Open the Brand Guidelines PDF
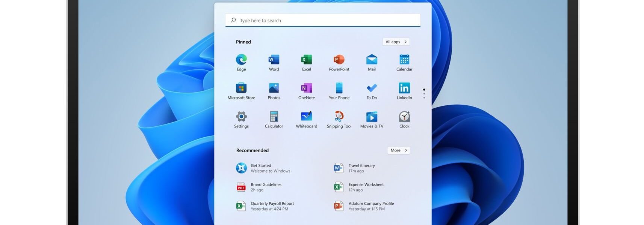This screenshot has height=225, width=644. (259, 187)
